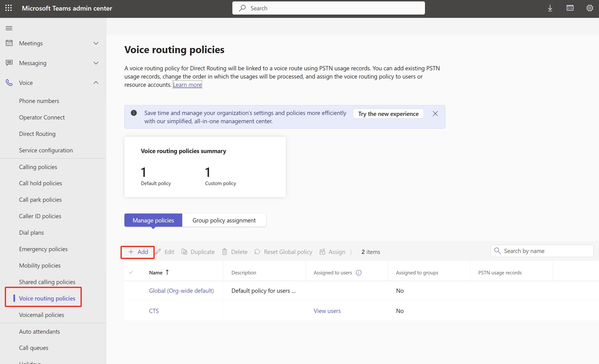Click the Delete toolbar button
Image resolution: width=599 pixels, height=364 pixels.
[x=235, y=252]
